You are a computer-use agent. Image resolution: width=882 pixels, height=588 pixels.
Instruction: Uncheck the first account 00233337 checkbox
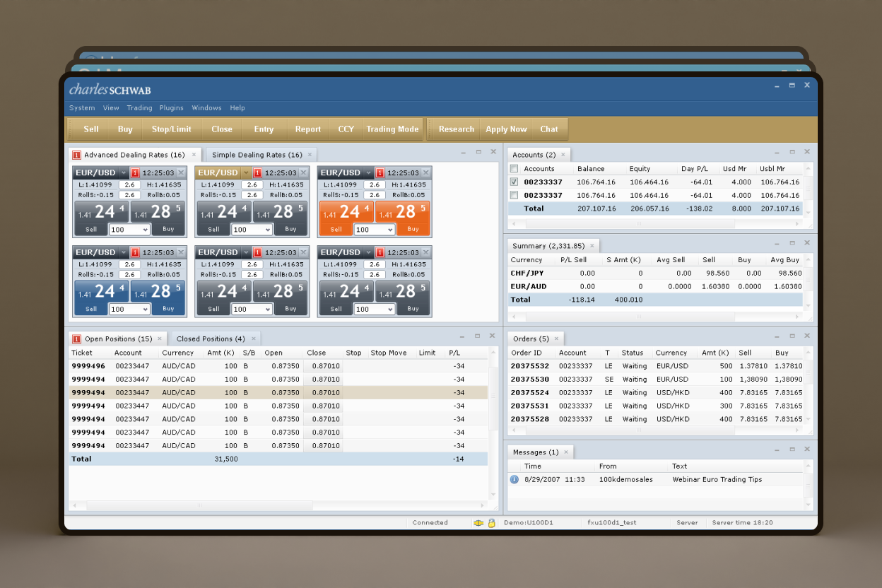pyautogui.click(x=514, y=182)
